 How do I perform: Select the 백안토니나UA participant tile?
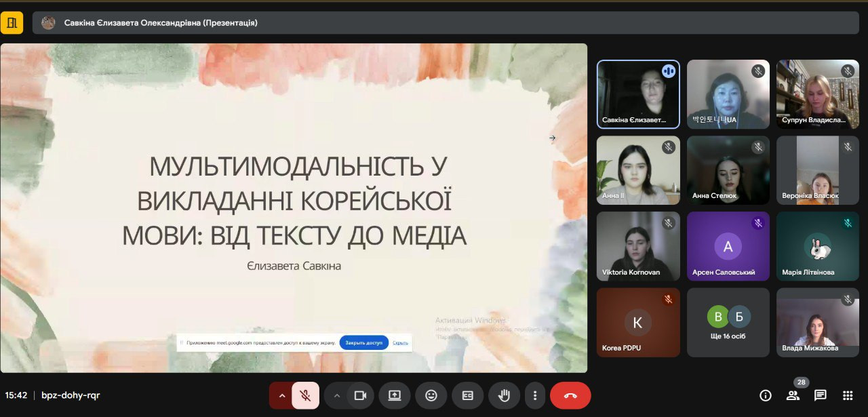(728, 94)
